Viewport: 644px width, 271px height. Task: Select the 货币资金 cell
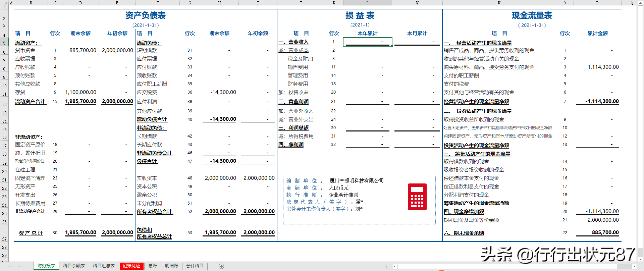click(x=25, y=50)
